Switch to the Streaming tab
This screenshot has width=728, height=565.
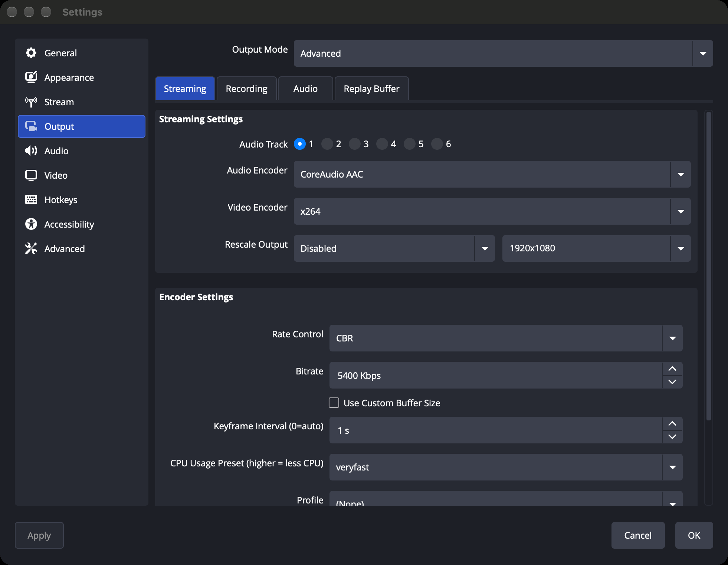185,89
